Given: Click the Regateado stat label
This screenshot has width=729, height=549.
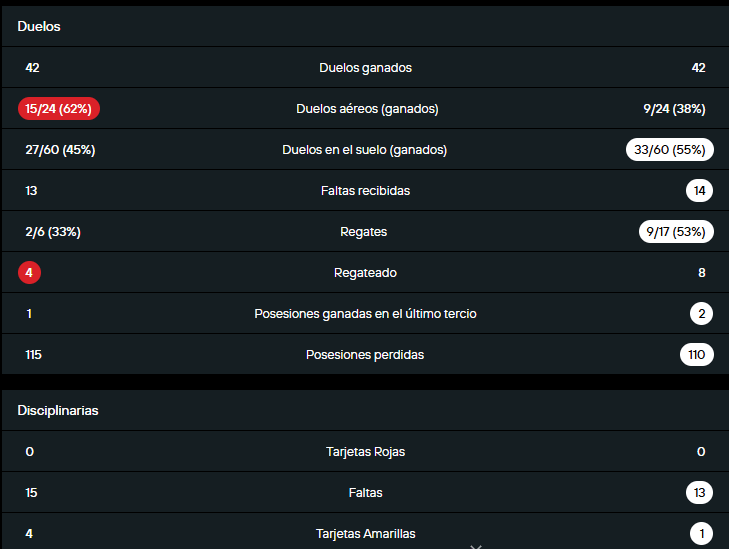Looking at the screenshot, I should pos(365,272).
